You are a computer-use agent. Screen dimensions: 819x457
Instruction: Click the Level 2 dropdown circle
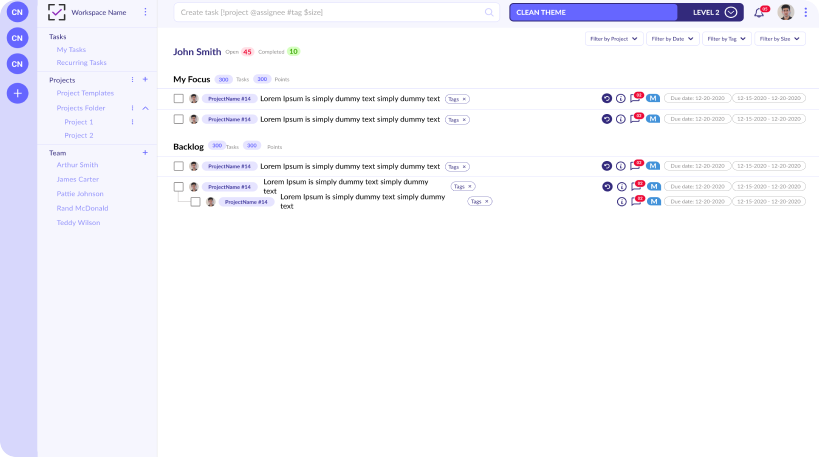tap(731, 12)
